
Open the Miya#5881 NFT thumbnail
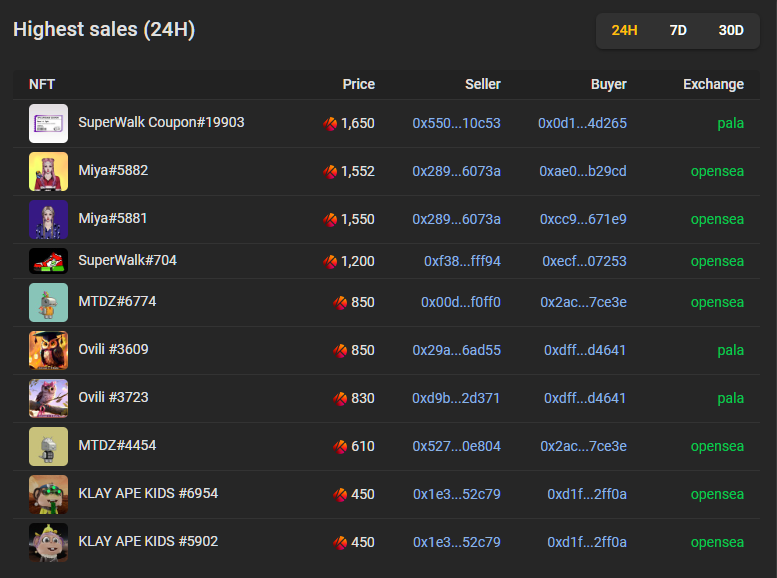(48, 220)
